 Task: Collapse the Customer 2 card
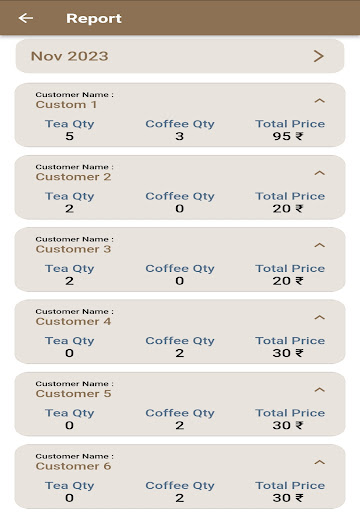(x=320, y=173)
